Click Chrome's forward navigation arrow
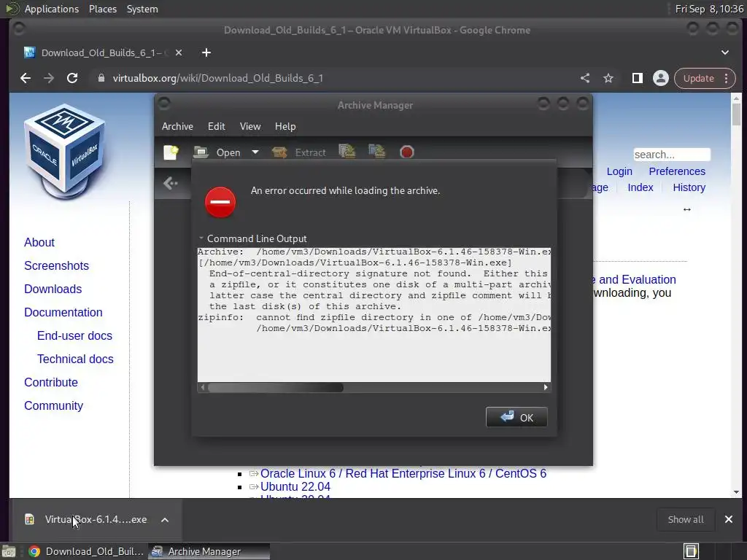Viewport: 747px width, 560px height. 49,78
